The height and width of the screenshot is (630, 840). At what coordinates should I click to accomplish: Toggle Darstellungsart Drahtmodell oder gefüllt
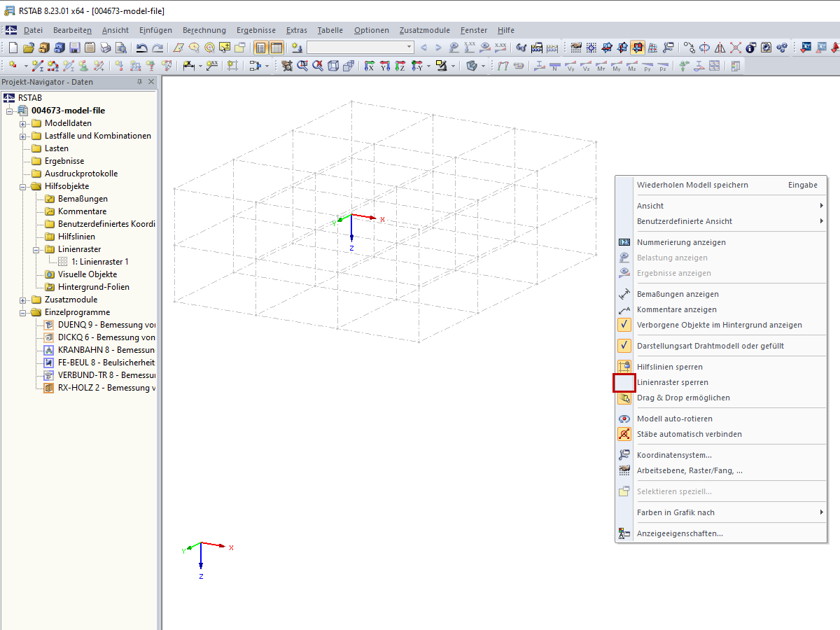[x=721, y=346]
